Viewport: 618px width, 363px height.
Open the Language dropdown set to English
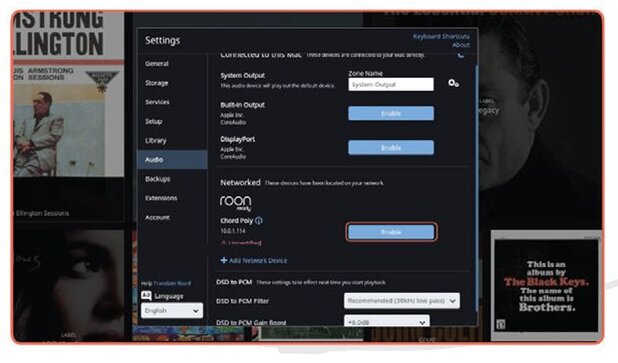point(172,311)
